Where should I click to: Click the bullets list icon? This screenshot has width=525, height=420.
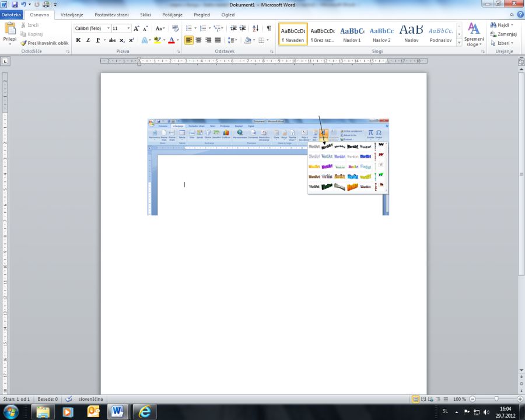pyautogui.click(x=189, y=29)
